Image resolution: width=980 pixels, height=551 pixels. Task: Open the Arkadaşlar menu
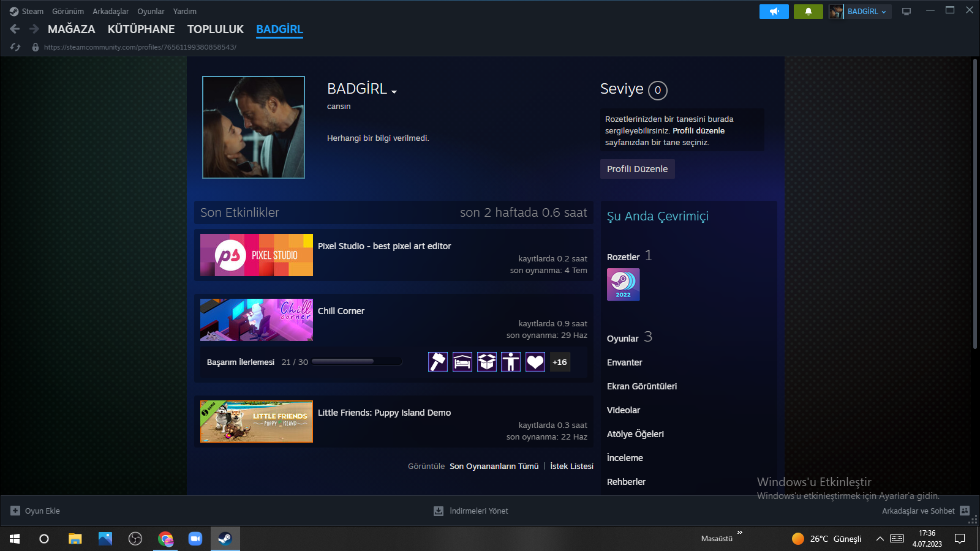point(111,12)
